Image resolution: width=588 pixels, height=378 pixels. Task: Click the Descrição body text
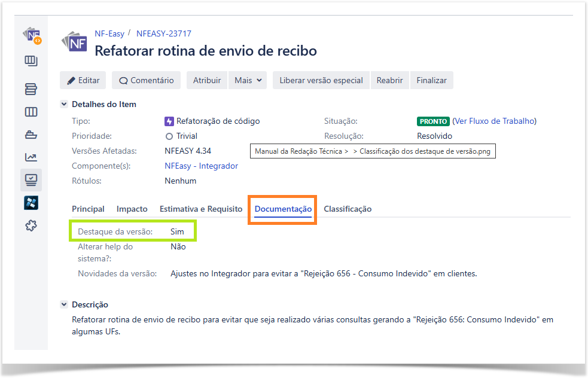click(x=312, y=325)
